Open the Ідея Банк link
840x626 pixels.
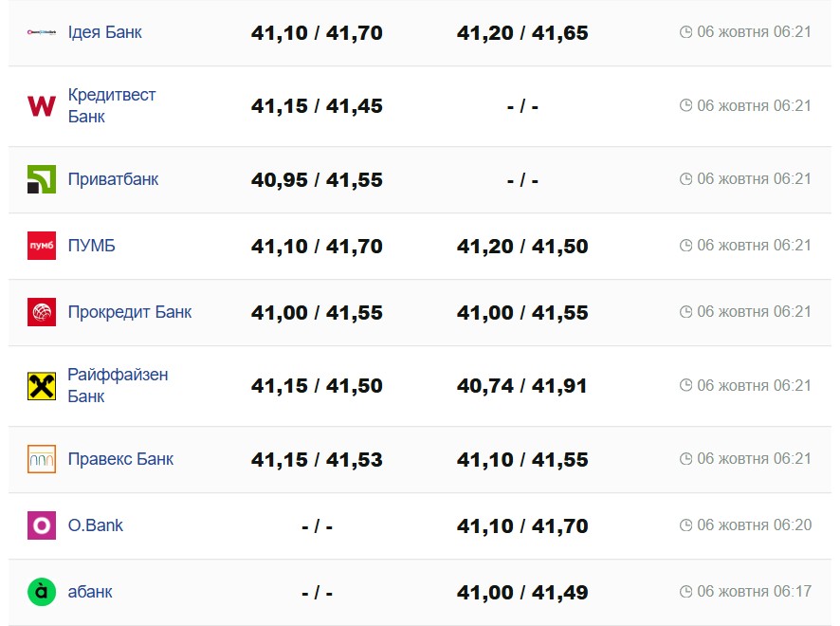tap(104, 32)
